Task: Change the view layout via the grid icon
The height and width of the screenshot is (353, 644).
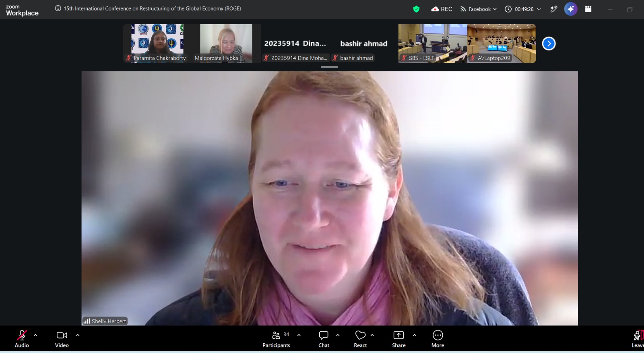Action: (x=588, y=9)
